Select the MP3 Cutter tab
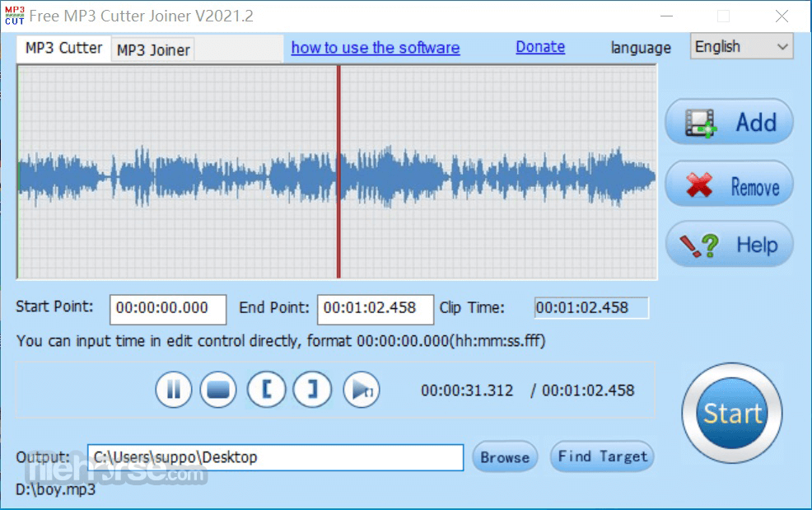 (63, 49)
